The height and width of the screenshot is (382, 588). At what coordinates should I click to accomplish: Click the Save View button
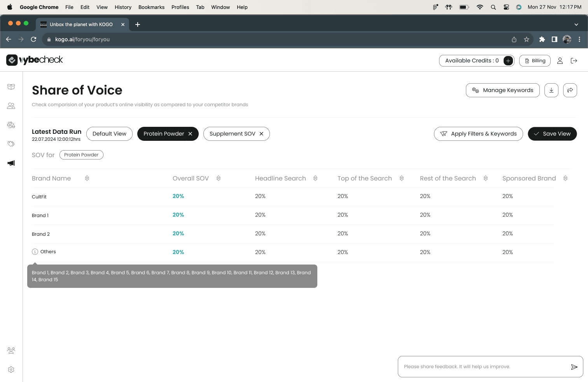tap(552, 134)
